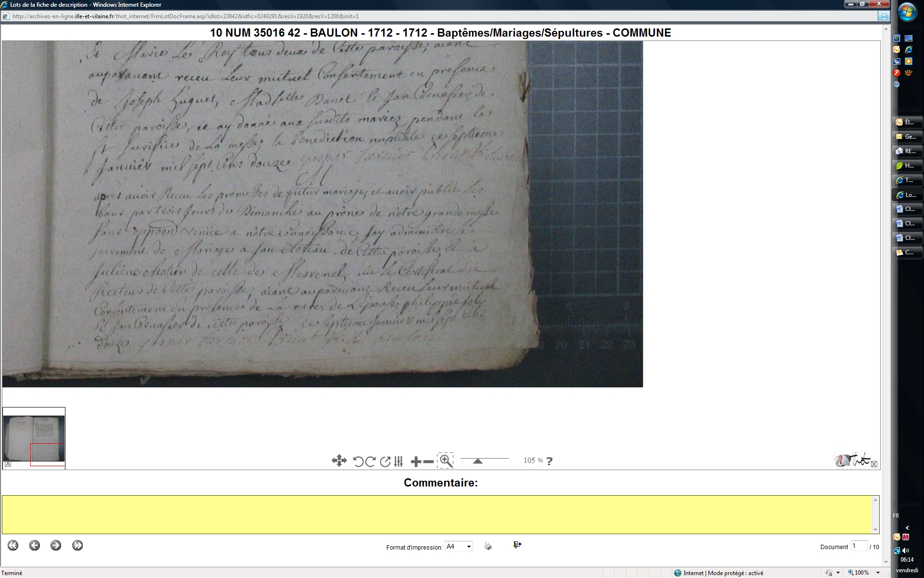Screen dimensions: 924x578
Task: Print the current document image
Action: coord(488,546)
